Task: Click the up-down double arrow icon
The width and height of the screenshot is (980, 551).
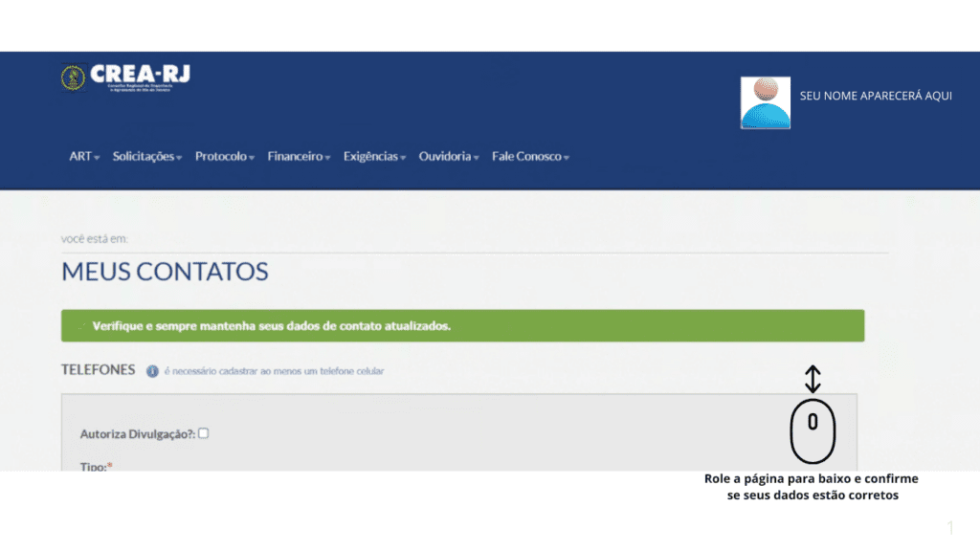Action: (813, 379)
